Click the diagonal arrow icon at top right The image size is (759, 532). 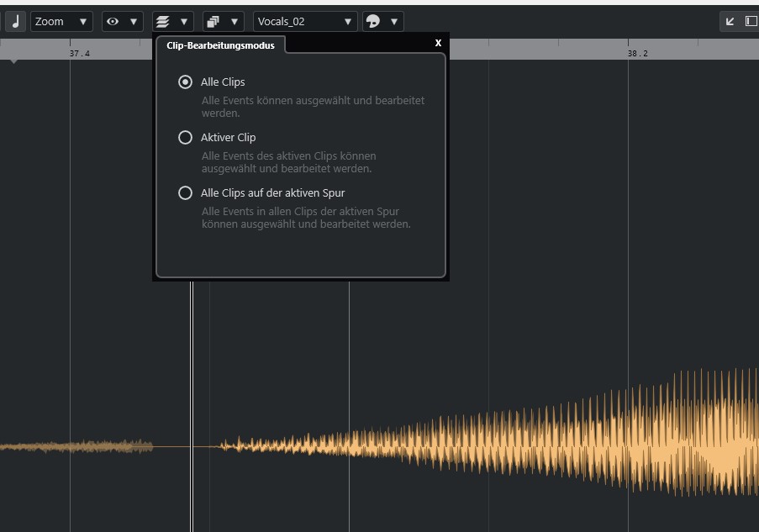click(730, 22)
